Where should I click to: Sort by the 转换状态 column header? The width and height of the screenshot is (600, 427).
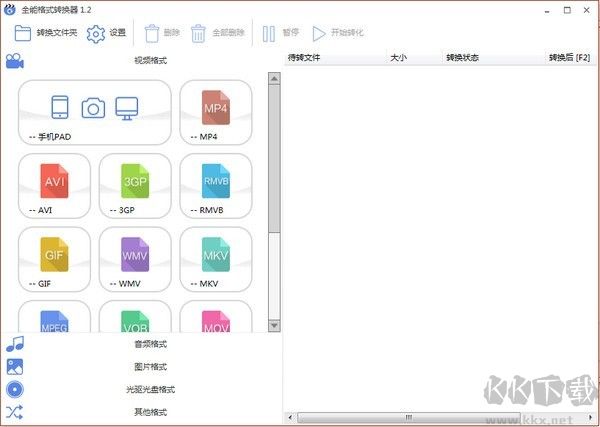(493, 58)
